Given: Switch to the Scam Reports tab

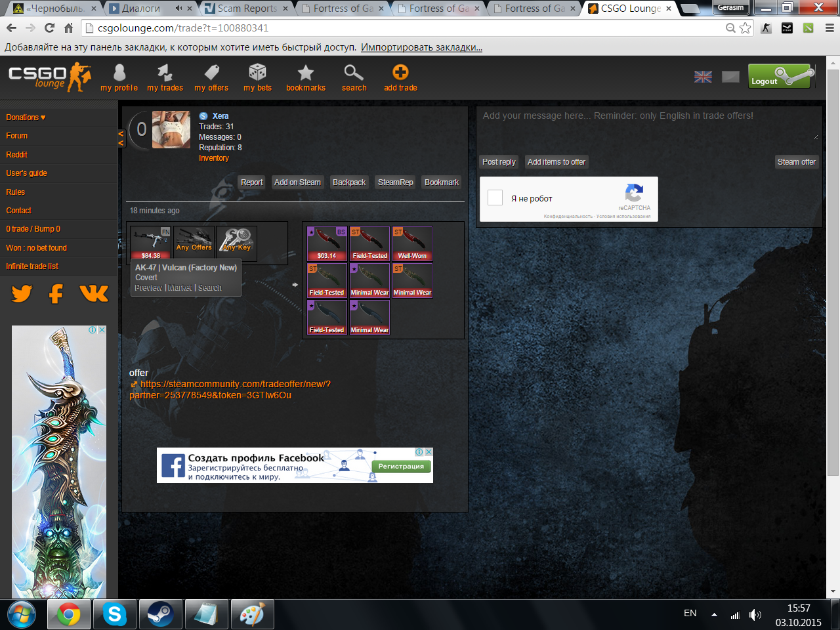Looking at the screenshot, I should 247,9.
